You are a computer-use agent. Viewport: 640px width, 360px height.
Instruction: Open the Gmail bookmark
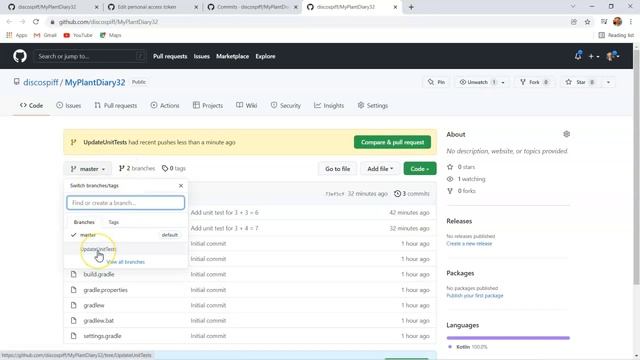[45, 35]
